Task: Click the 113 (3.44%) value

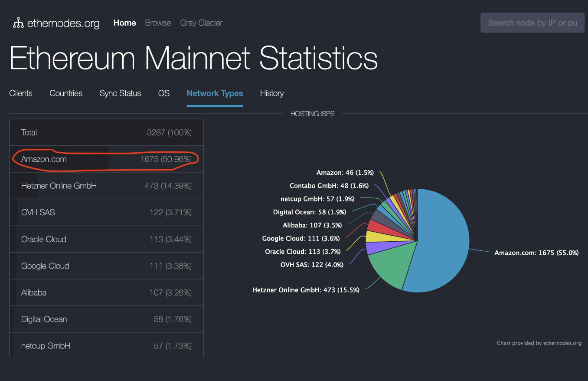Action: coord(170,239)
